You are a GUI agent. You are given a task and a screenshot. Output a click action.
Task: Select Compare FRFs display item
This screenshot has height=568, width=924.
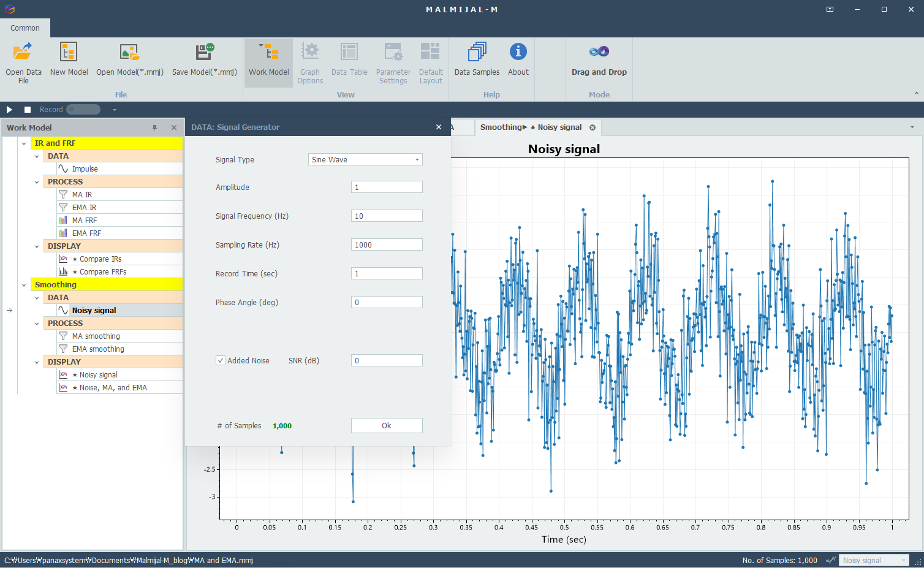tap(119, 272)
